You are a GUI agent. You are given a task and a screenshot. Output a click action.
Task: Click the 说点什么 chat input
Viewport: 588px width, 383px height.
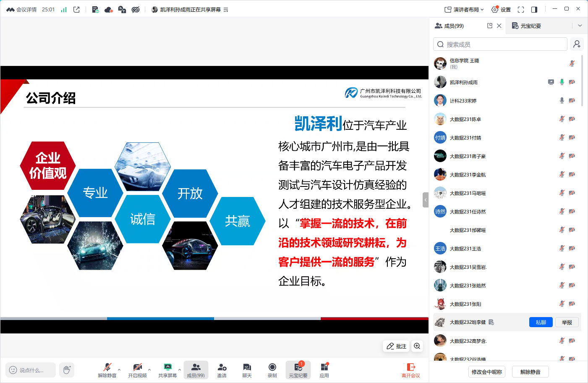point(31,370)
